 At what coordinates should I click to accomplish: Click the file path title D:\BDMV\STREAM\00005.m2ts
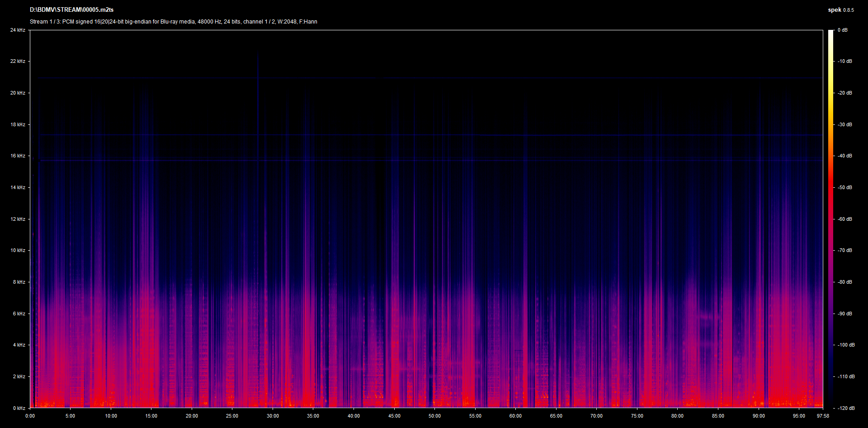click(x=71, y=10)
